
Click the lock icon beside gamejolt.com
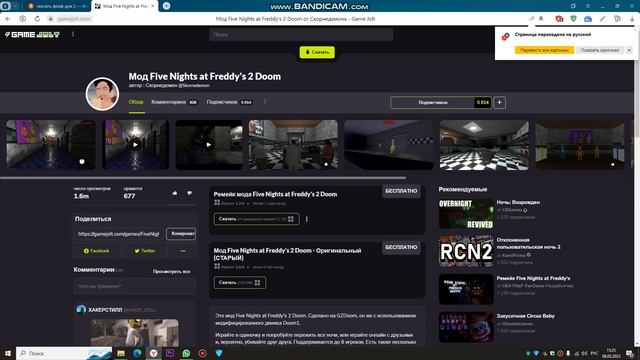click(x=51, y=19)
